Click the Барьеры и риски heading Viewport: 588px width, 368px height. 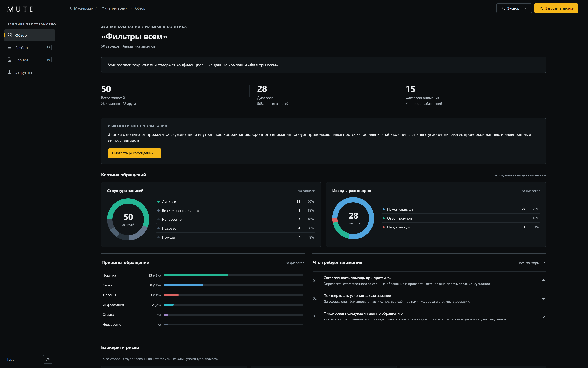tap(120, 348)
